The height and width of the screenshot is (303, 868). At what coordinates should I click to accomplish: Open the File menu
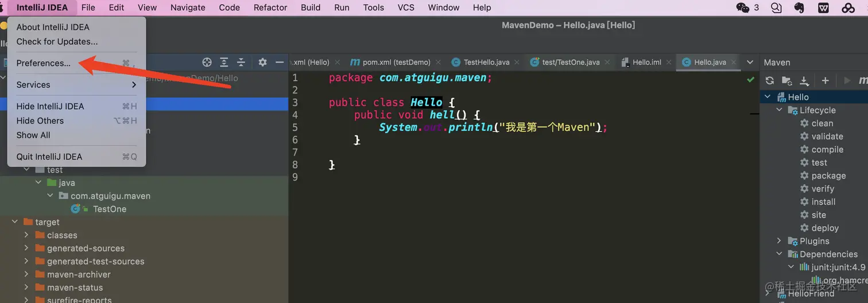(x=88, y=7)
